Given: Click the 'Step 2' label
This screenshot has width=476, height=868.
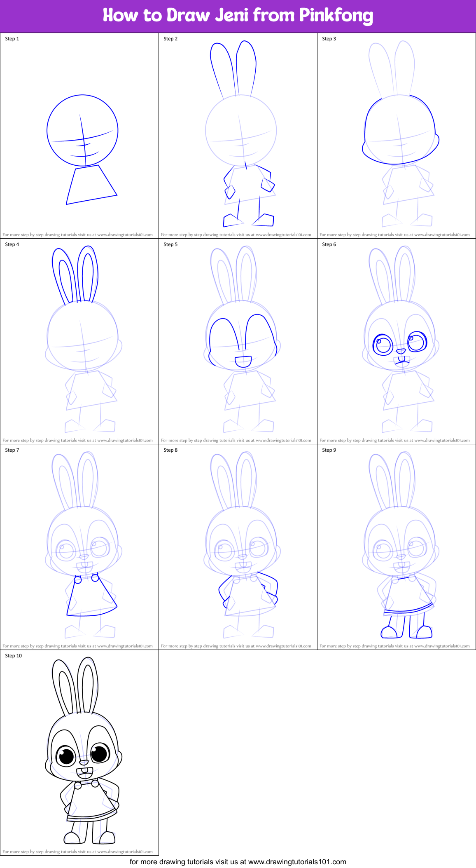Looking at the screenshot, I should point(170,39).
